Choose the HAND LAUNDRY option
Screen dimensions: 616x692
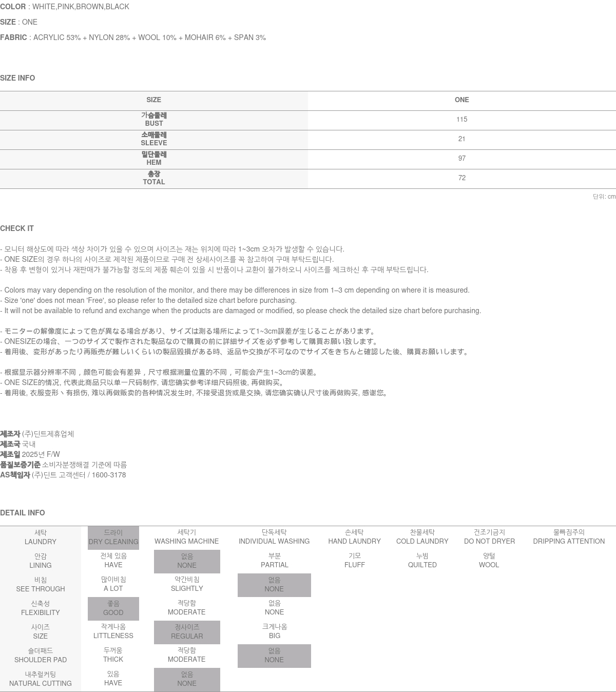tap(354, 537)
